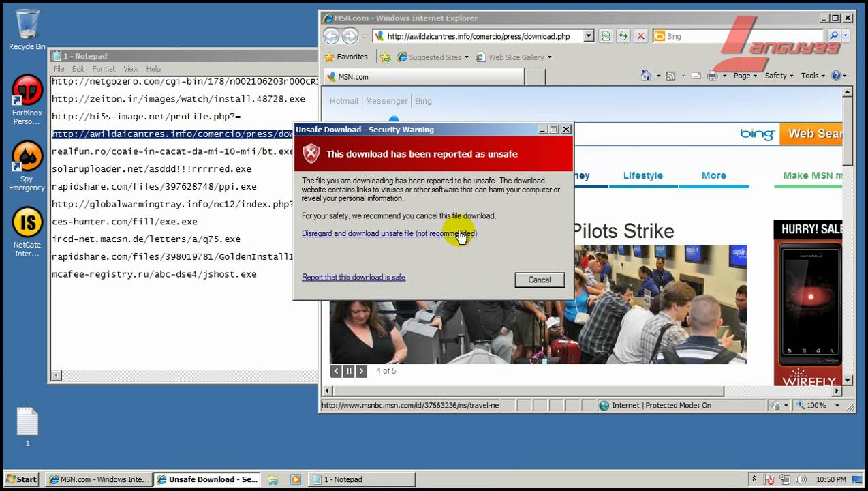The width and height of the screenshot is (868, 491).
Task: Pause the MSN photo slideshow
Action: [349, 371]
